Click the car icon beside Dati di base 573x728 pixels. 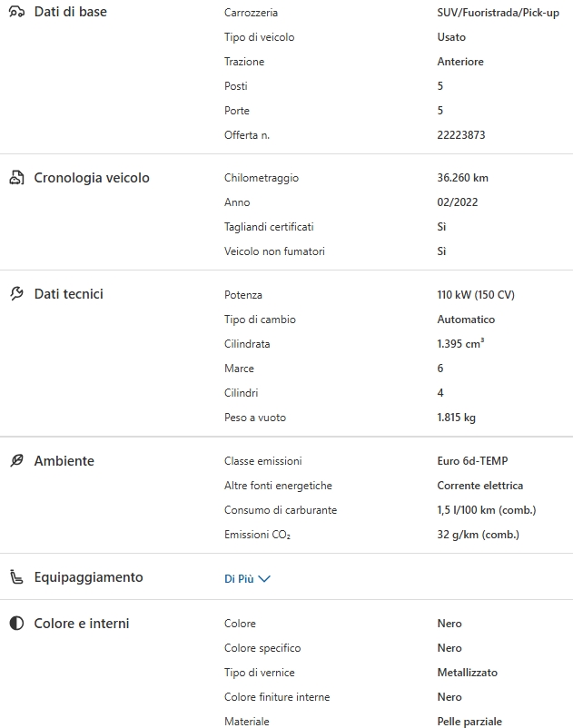click(16, 13)
